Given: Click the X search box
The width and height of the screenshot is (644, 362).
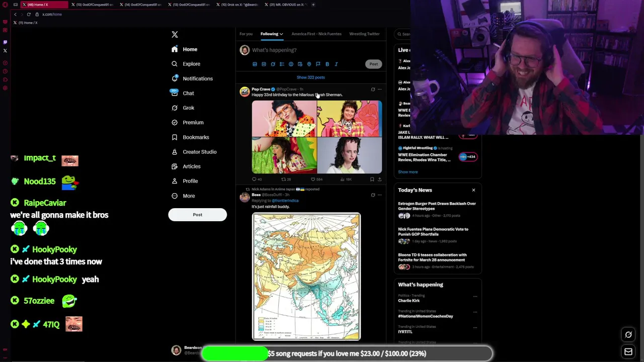Looking at the screenshot, I should (x=404, y=34).
